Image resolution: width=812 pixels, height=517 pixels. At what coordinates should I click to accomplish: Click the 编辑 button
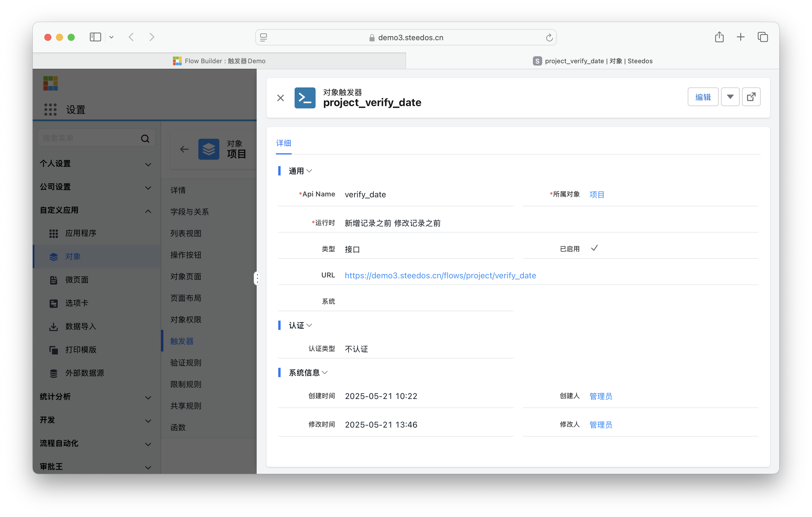703,97
